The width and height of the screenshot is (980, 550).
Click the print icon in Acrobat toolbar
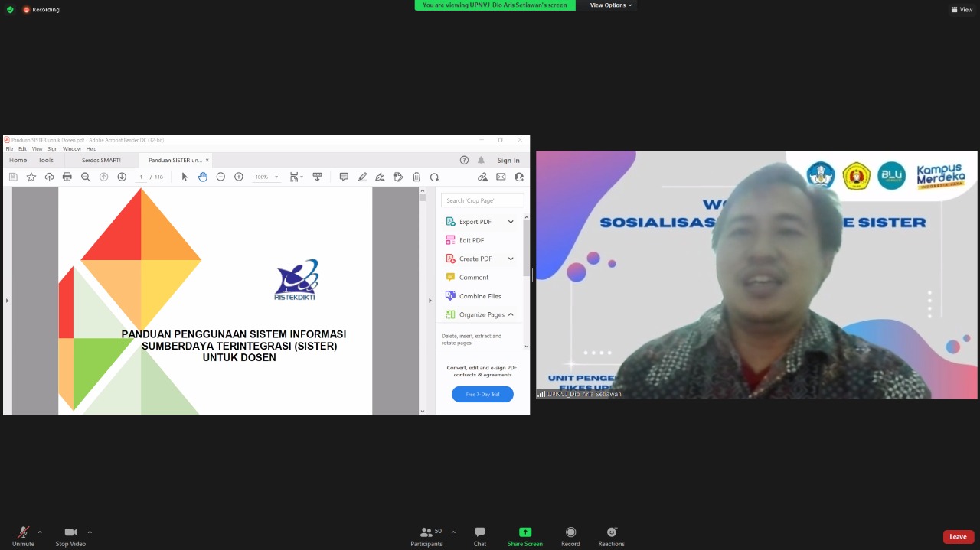[x=67, y=177]
